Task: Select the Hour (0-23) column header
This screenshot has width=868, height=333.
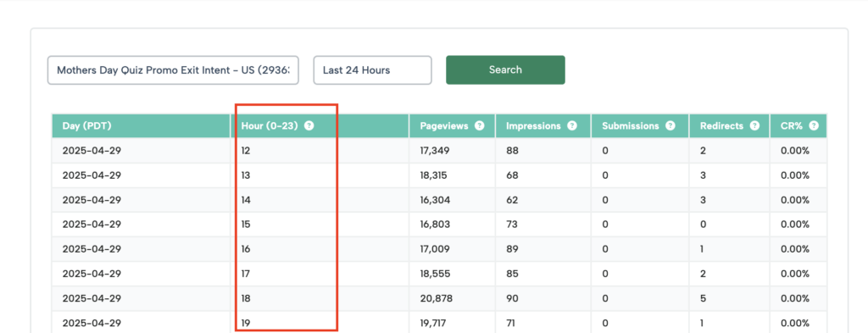Action: (270, 126)
